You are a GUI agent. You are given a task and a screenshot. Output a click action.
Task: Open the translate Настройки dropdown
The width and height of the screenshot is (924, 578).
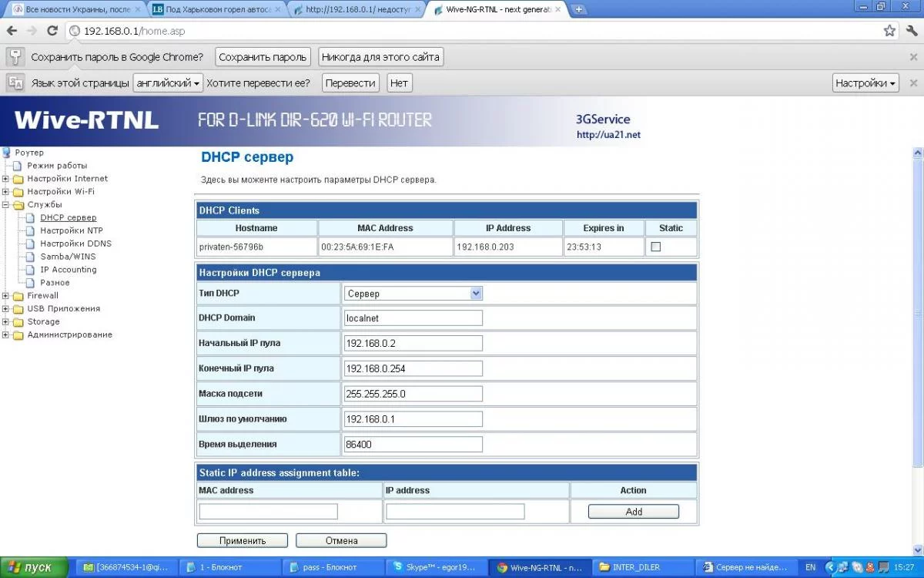(x=866, y=82)
